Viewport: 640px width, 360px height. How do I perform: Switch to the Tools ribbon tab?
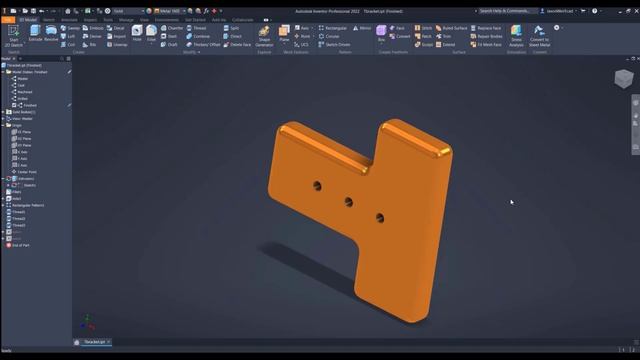(x=108, y=20)
